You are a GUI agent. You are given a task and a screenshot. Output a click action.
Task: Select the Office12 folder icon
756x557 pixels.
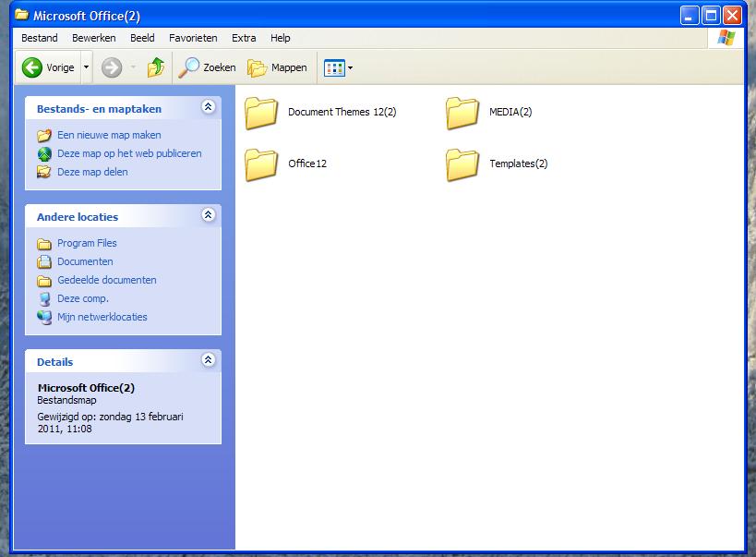[261, 164]
